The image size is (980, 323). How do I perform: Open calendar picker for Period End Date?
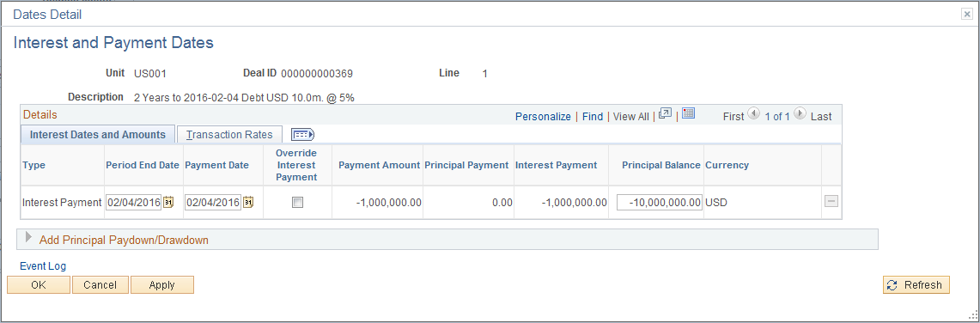pyautogui.click(x=168, y=203)
